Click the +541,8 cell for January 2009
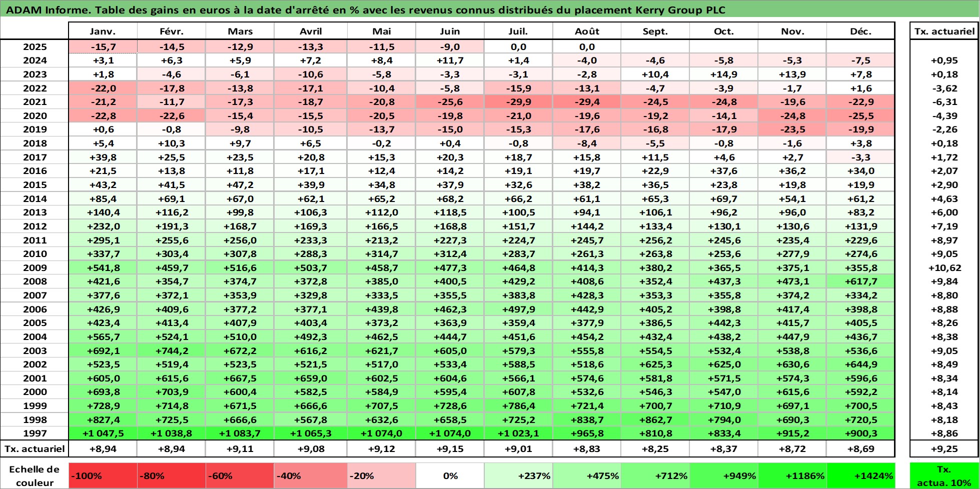Screen dimensions: 980x489 103,267
